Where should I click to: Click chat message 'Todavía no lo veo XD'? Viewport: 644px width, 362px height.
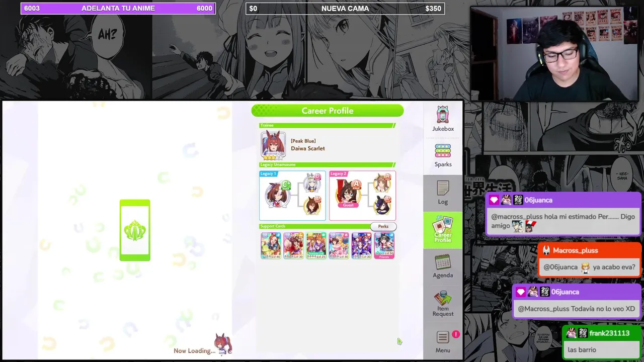click(576, 309)
